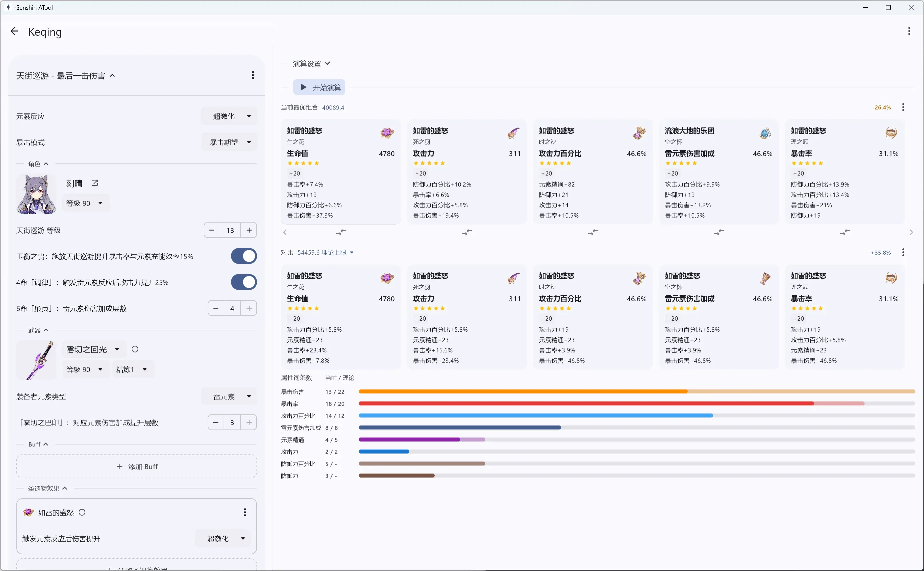
Task: Decrease 6命「廉贞」 stack count
Action: pos(216,308)
